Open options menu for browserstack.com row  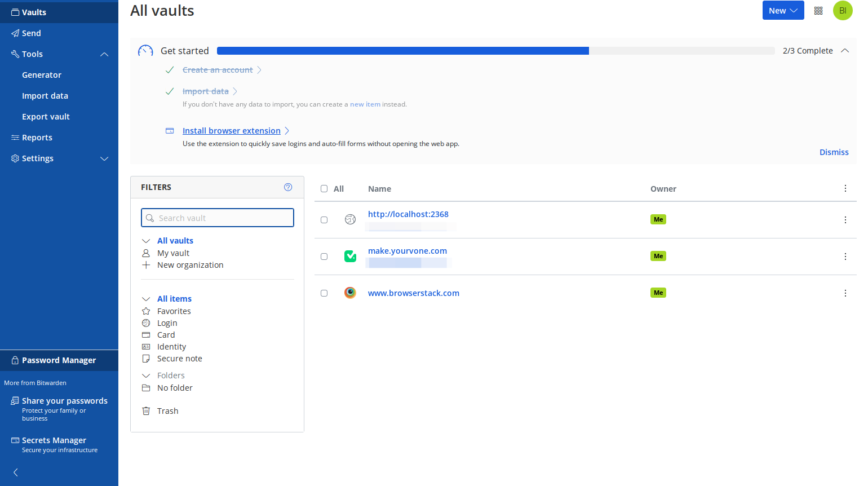(x=845, y=293)
